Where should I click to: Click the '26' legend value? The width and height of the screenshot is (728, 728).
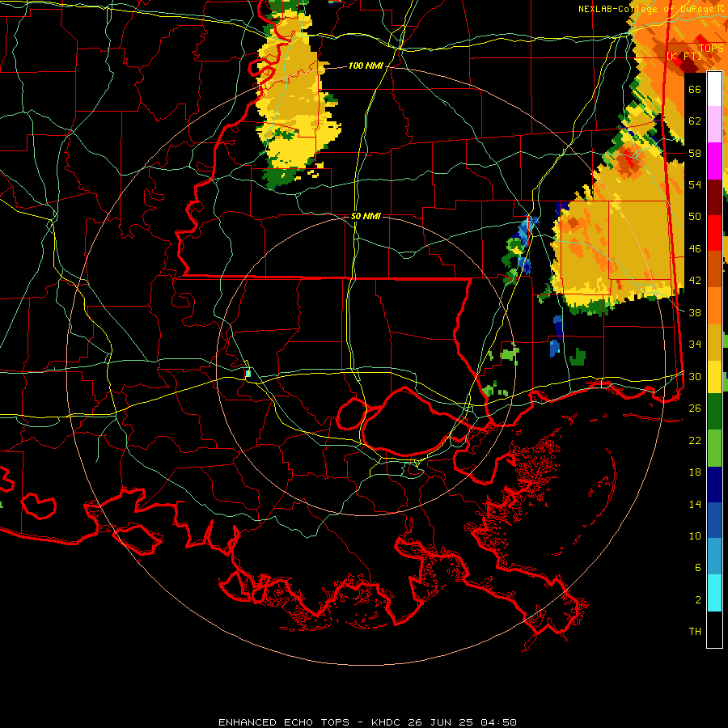[695, 408]
